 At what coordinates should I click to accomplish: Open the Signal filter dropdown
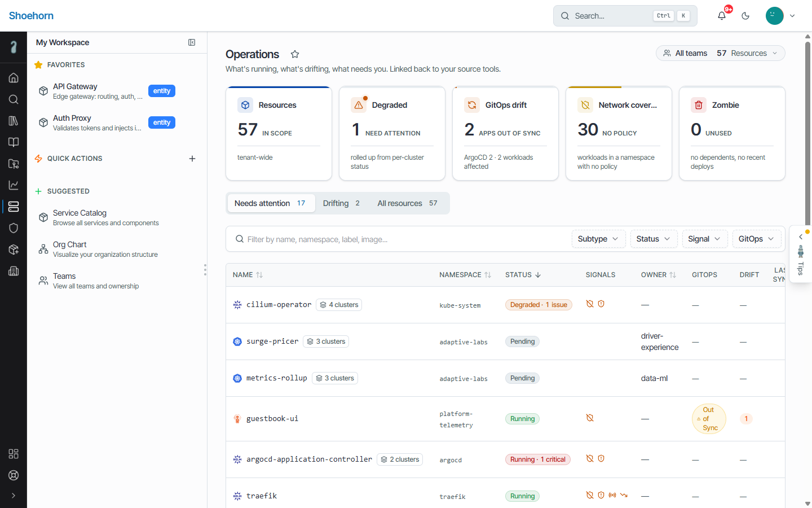[x=704, y=239]
